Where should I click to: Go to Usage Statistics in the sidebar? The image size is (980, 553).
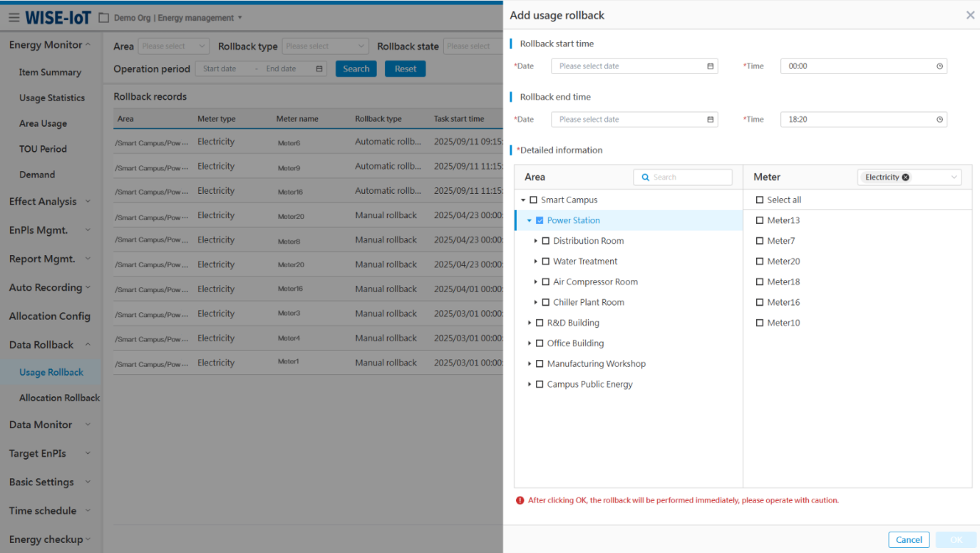[51, 98]
